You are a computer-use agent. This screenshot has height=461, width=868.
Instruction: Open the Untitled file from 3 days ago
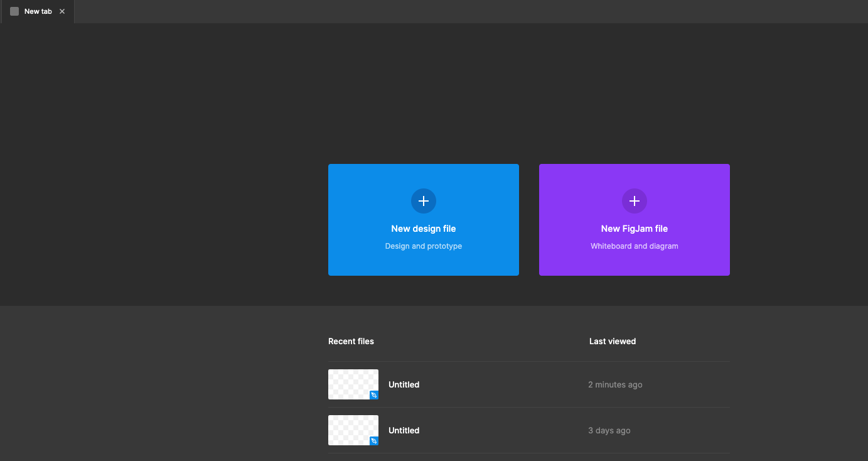coord(529,430)
